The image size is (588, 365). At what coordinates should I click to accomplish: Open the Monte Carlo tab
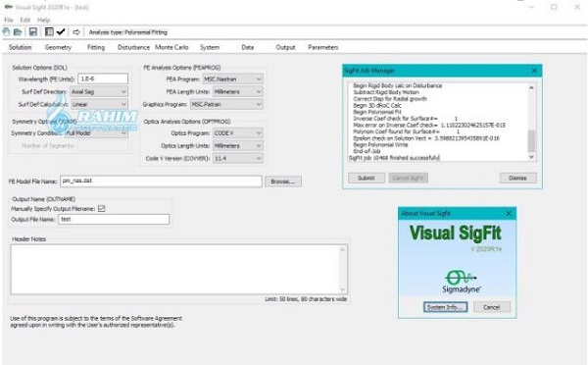171,47
